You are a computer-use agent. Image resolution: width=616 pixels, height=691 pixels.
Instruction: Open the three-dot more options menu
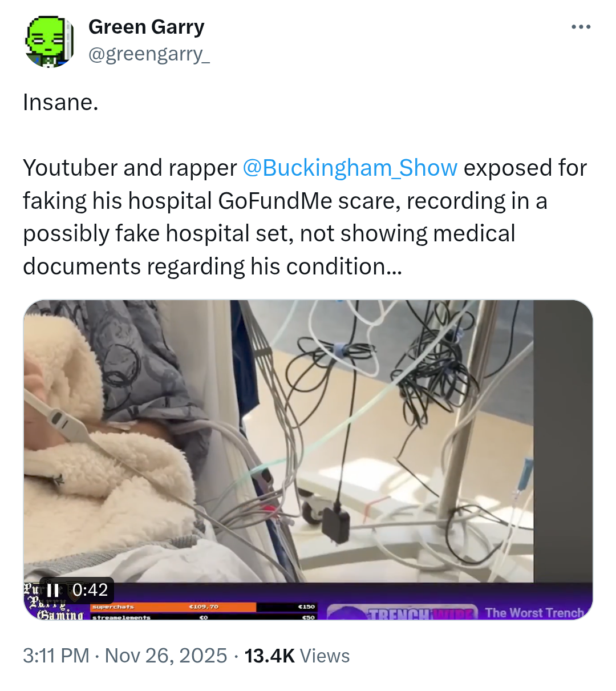point(581,27)
